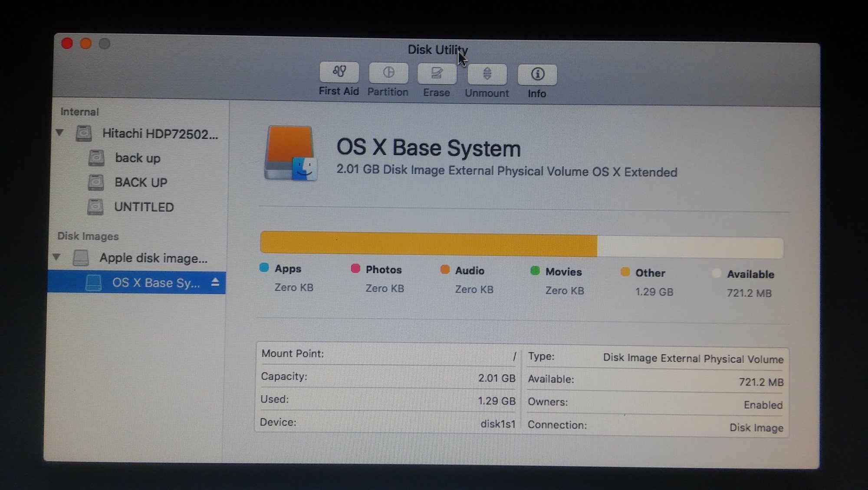Click the yellow used-space bar segment

coord(429,244)
